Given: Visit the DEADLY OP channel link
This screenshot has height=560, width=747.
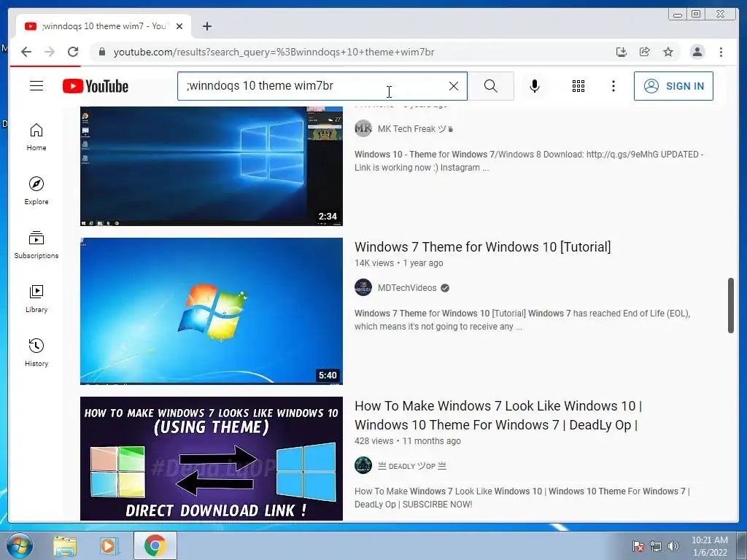Looking at the screenshot, I should coord(411,466).
